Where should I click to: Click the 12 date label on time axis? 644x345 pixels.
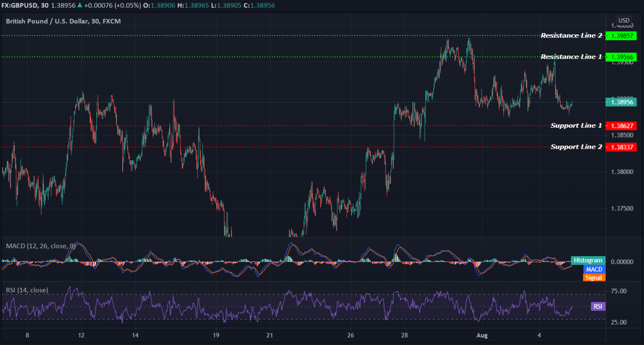pos(81,335)
